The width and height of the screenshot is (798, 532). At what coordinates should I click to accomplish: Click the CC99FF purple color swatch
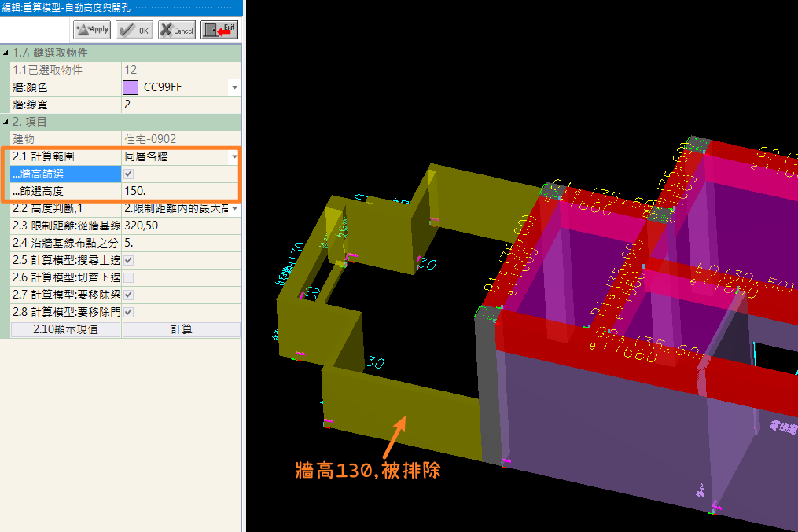pyautogui.click(x=131, y=87)
